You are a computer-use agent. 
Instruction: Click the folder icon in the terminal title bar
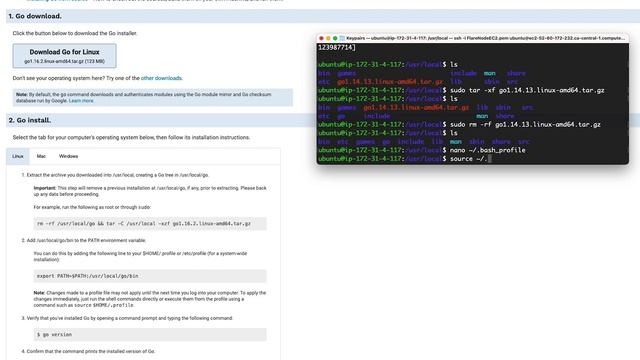pyautogui.click(x=342, y=38)
